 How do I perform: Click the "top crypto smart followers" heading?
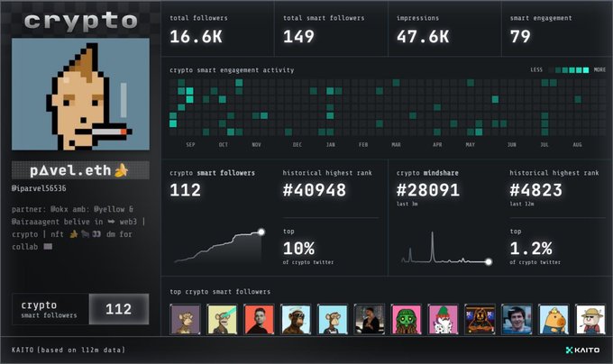tap(220, 292)
